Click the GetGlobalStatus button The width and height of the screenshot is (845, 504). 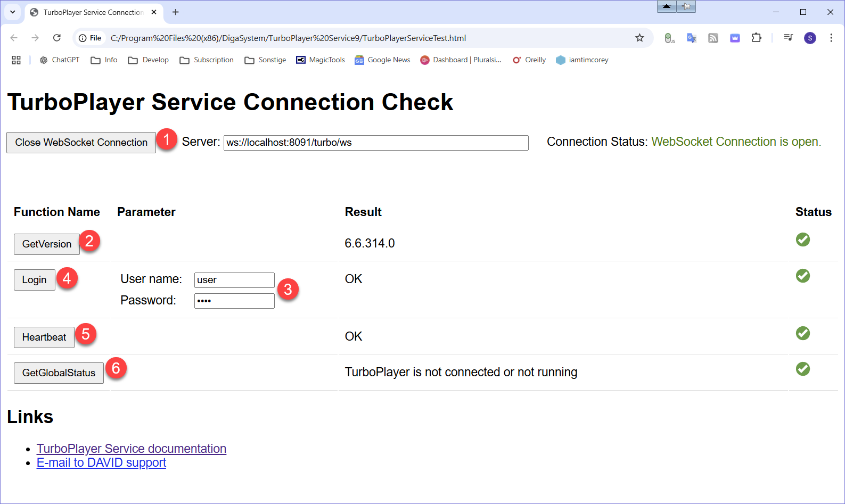pos(59,373)
